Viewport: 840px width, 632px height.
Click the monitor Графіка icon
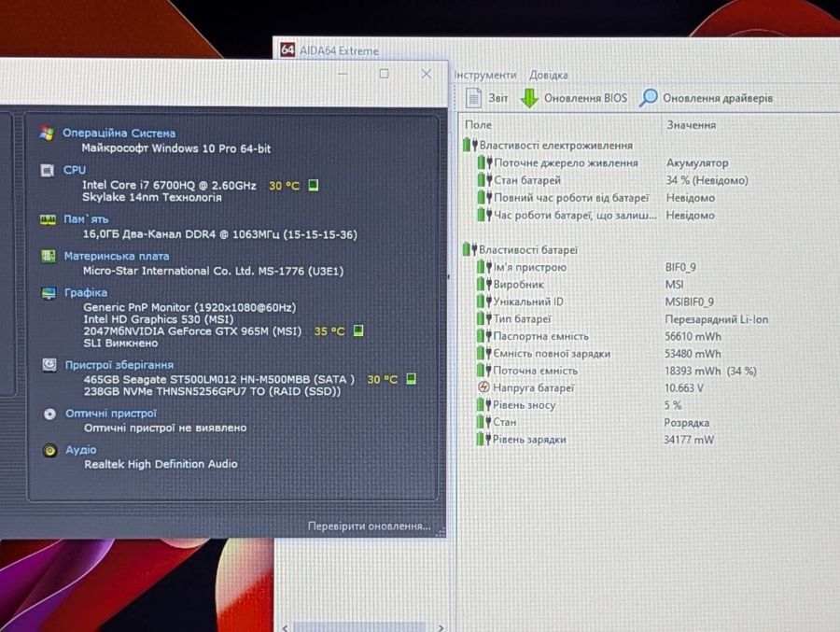pos(49,293)
